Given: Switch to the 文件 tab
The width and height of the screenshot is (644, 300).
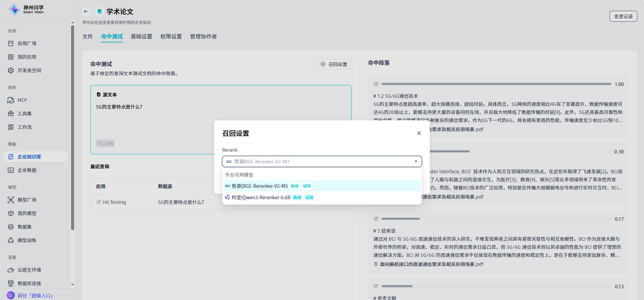Looking at the screenshot, I should coord(88,36).
